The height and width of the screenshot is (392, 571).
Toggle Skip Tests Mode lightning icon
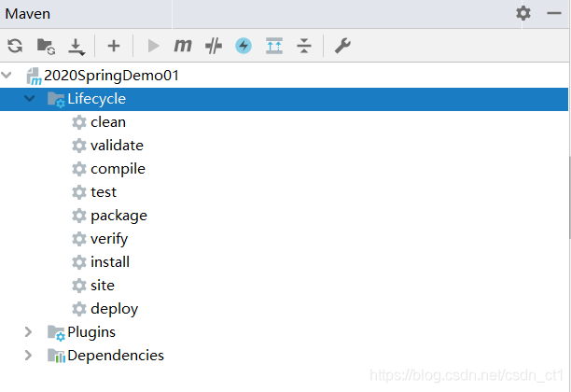244,46
